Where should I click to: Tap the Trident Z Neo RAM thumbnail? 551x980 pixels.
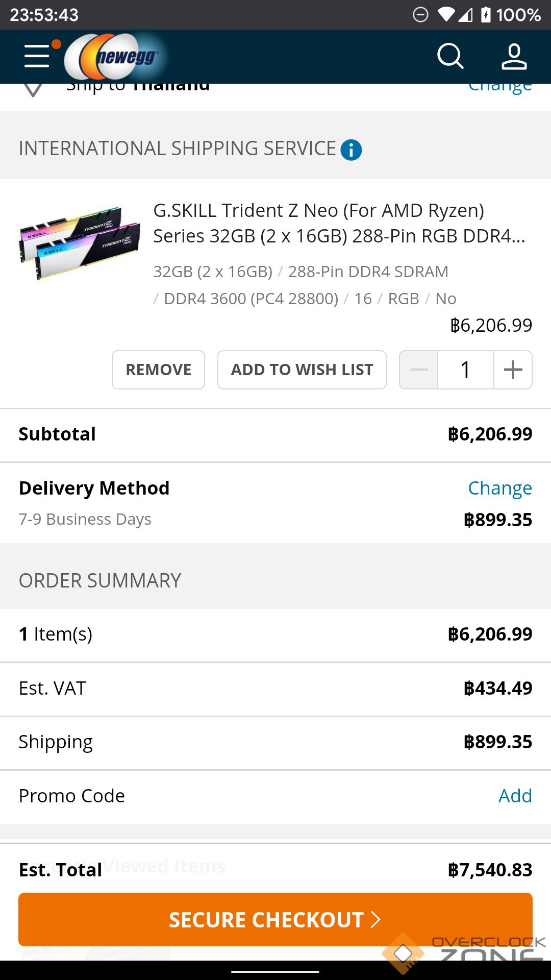click(80, 242)
